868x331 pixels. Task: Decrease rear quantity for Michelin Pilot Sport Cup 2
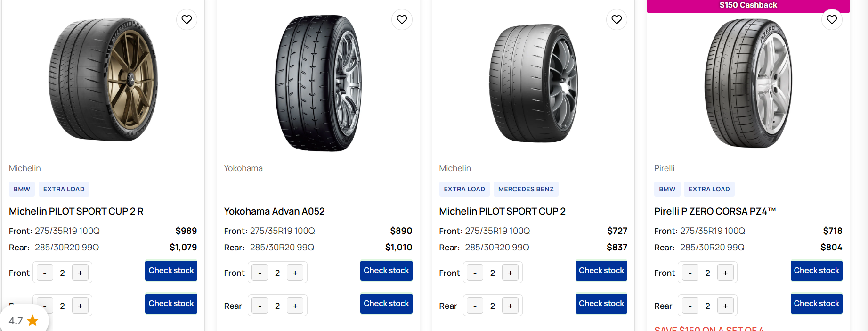point(475,306)
